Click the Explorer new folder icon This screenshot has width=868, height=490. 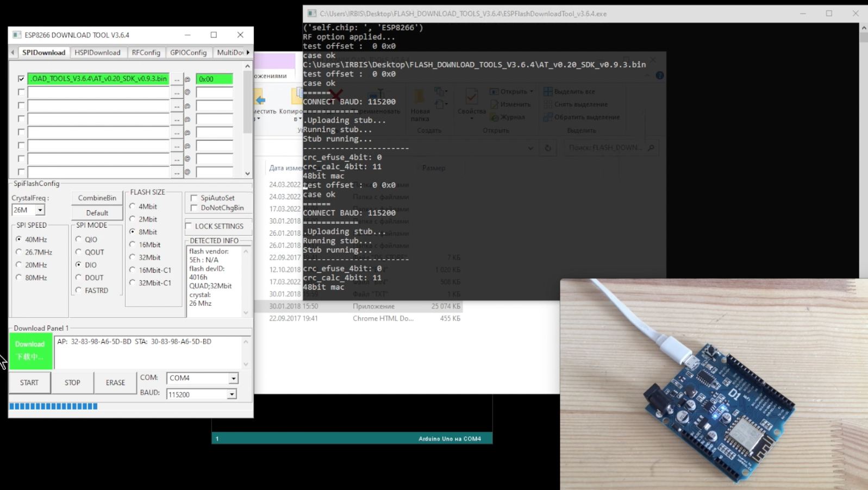tap(419, 97)
